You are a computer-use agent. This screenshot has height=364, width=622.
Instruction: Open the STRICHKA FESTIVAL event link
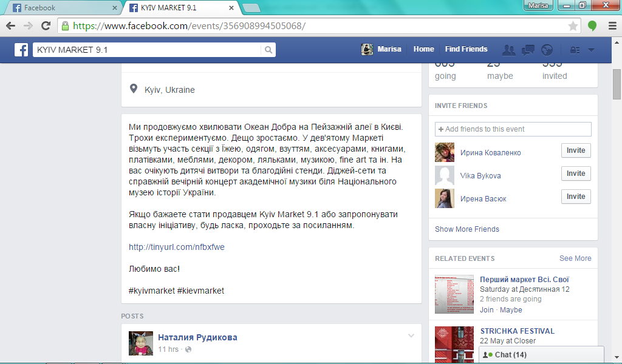pyautogui.click(x=518, y=331)
